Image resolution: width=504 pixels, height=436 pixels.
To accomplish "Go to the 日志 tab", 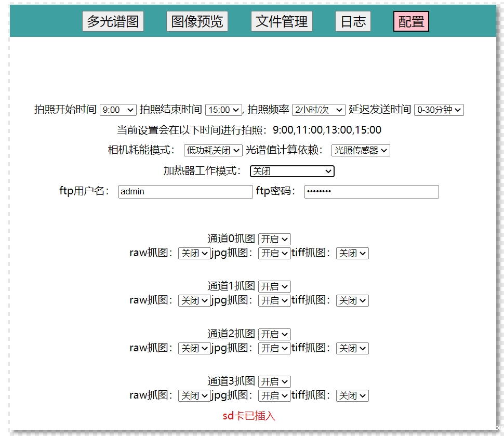I will [x=353, y=21].
